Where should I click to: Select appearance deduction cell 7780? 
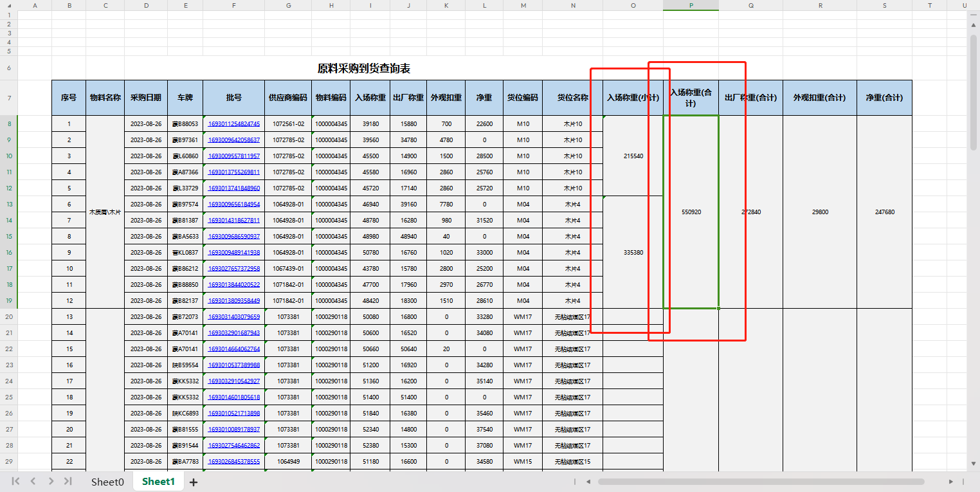[x=446, y=204]
